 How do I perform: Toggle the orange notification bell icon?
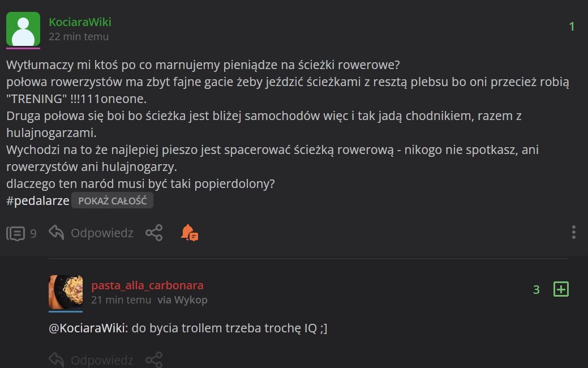pos(189,233)
